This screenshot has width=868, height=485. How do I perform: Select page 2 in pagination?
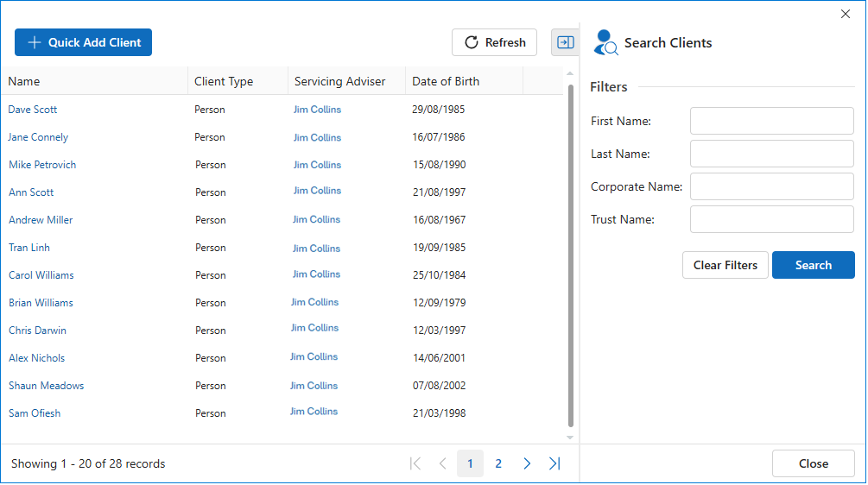pyautogui.click(x=498, y=463)
